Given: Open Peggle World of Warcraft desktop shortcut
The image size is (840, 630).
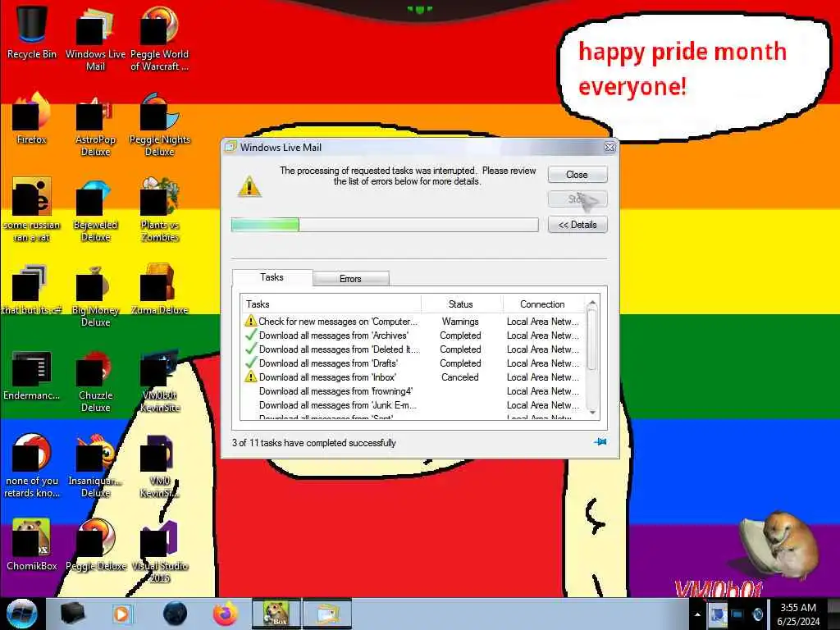Looking at the screenshot, I should point(159,38).
